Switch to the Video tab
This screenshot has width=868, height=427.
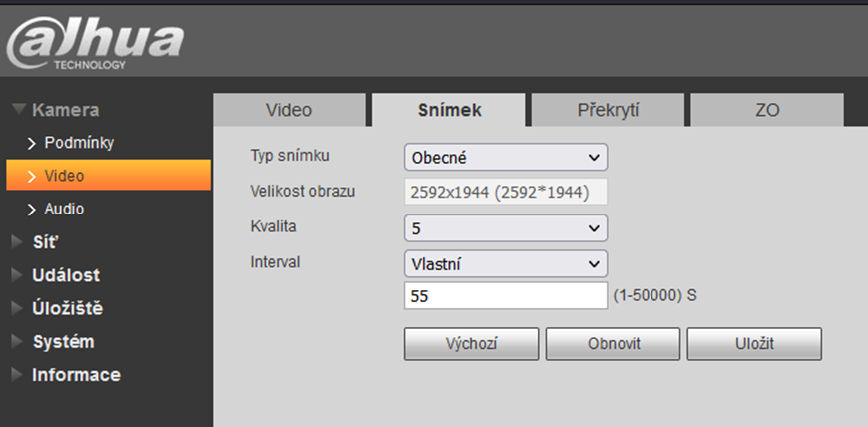pos(289,110)
